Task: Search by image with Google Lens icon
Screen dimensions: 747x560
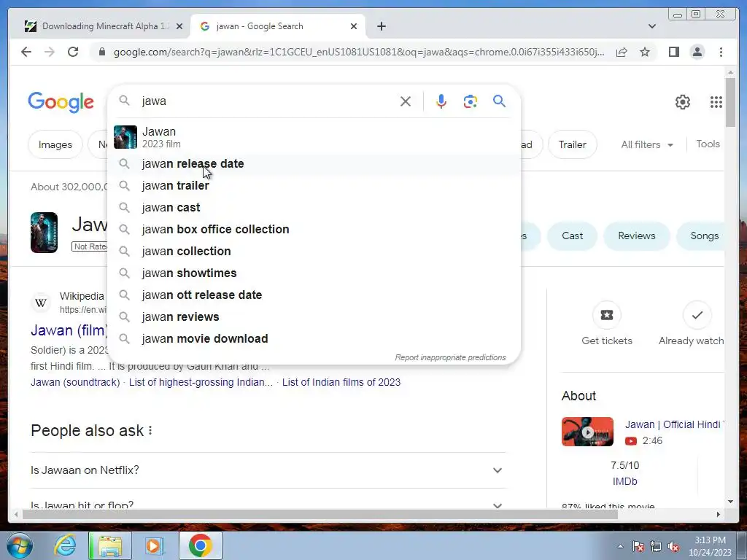Action: tap(471, 101)
